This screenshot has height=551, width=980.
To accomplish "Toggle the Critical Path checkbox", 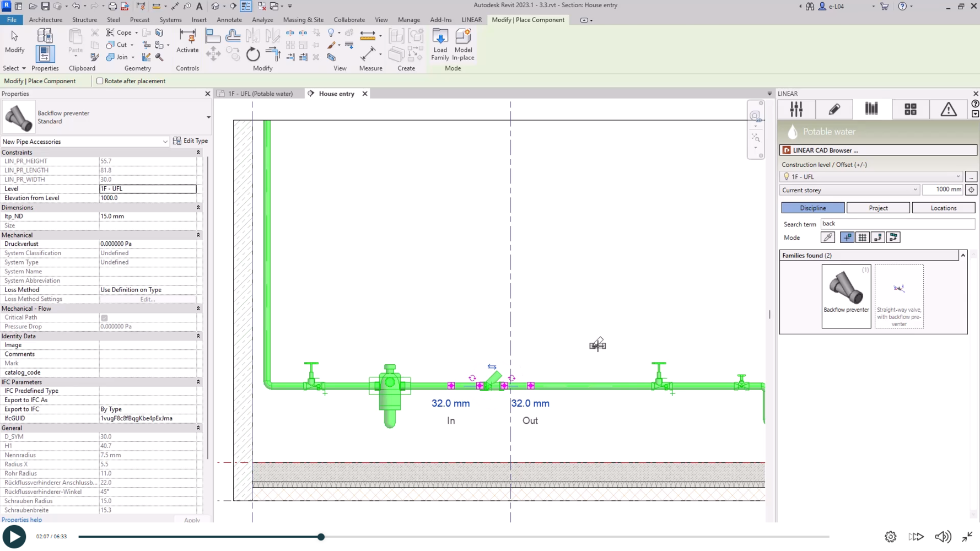I will pyautogui.click(x=104, y=318).
